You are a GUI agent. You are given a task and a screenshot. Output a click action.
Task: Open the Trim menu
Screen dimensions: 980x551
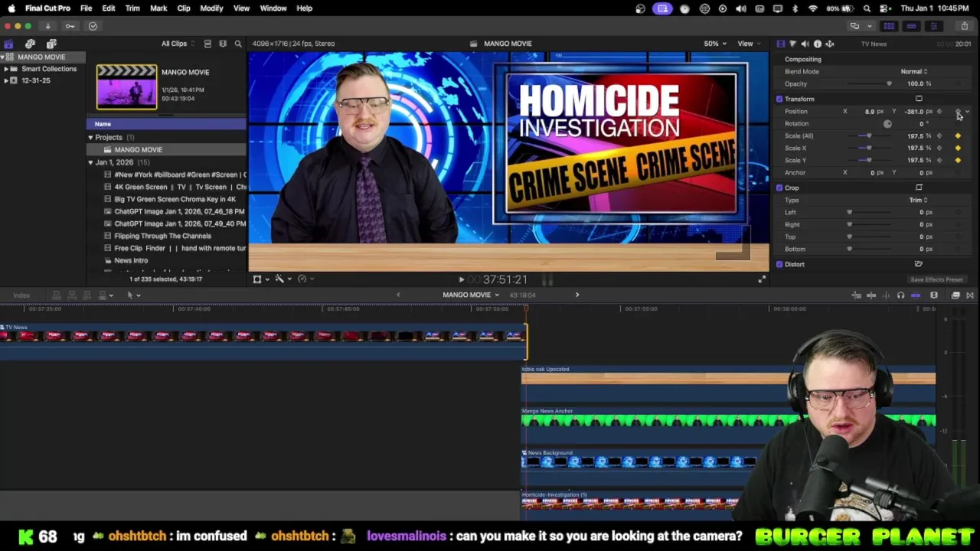coord(132,8)
